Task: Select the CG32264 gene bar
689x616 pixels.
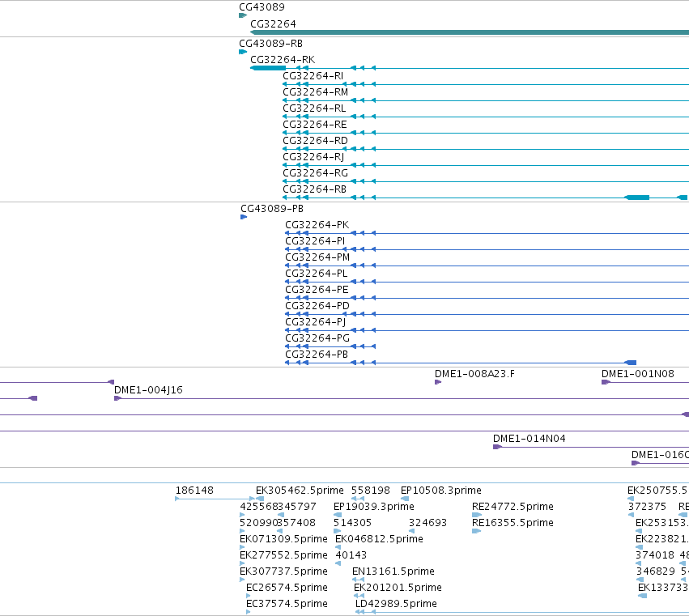Action: tap(470, 32)
